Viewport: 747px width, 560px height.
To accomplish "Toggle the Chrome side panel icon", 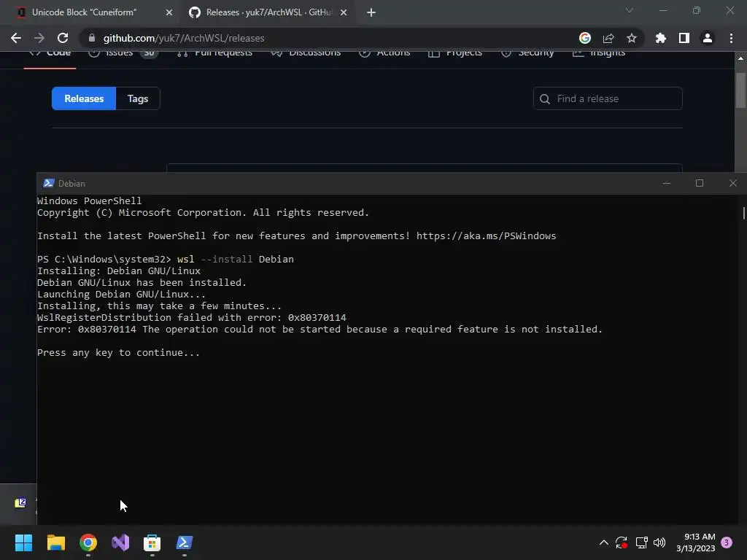I will [684, 38].
